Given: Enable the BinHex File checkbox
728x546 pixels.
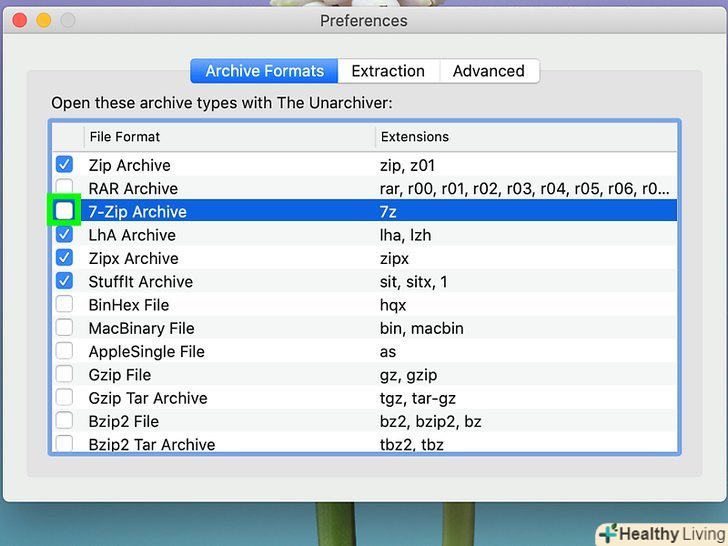Looking at the screenshot, I should (x=64, y=305).
